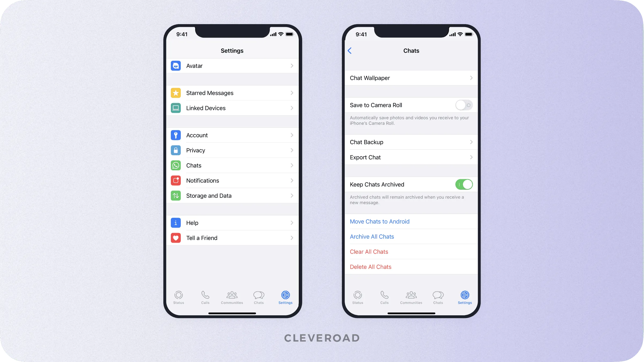Navigate back to Settings screen
644x362 pixels.
(350, 50)
